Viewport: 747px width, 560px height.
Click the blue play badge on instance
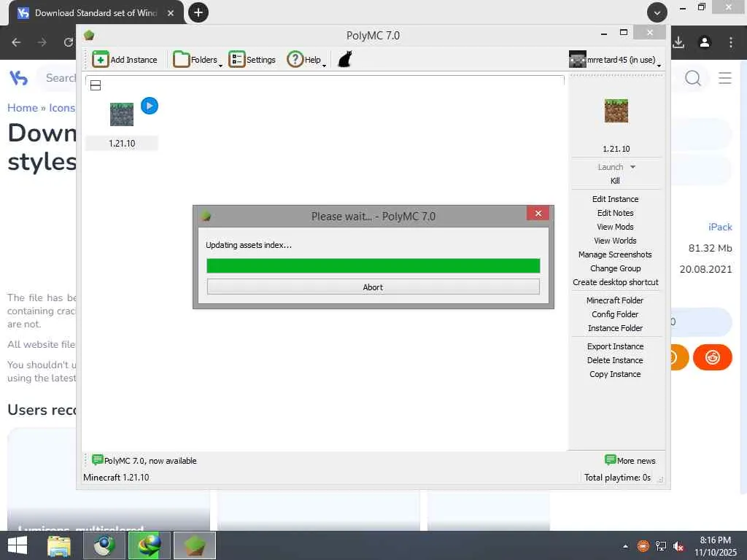pyautogui.click(x=150, y=106)
